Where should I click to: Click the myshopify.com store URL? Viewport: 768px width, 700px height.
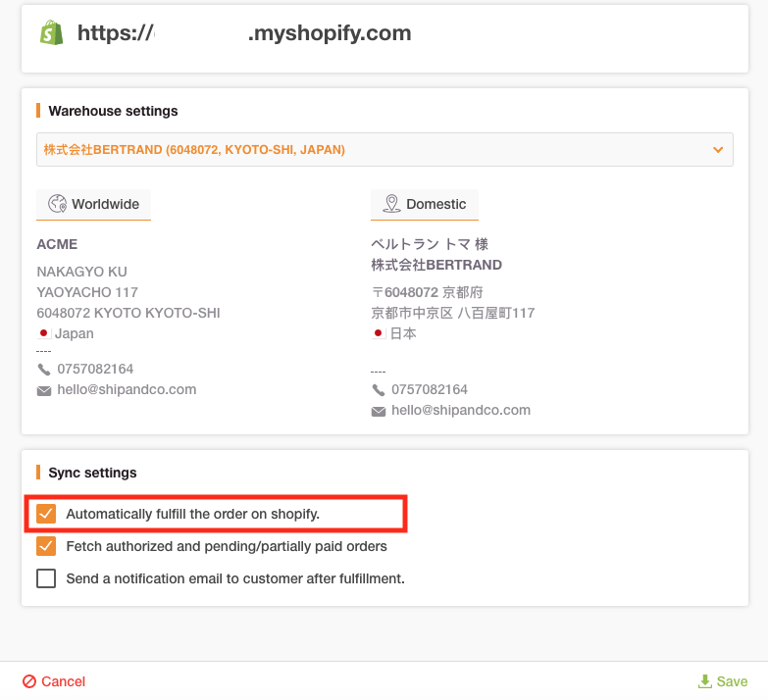244,32
